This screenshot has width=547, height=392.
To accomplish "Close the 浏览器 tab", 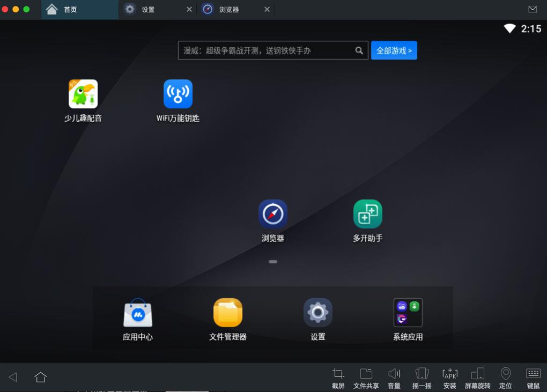I will click(267, 10).
